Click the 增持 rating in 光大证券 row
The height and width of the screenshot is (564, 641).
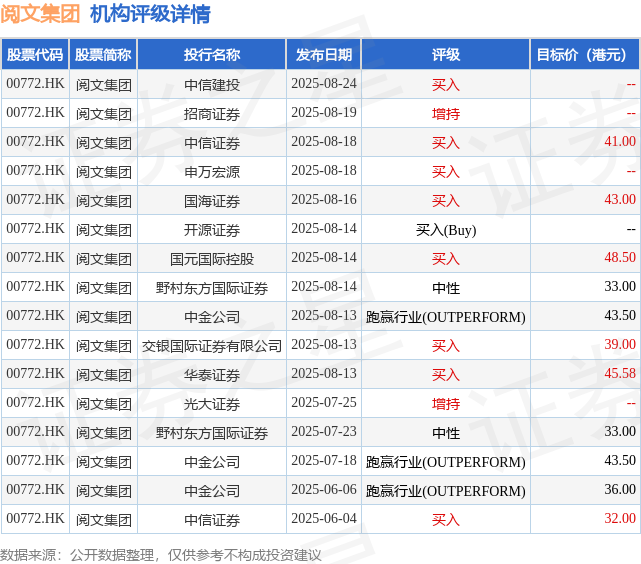446,404
